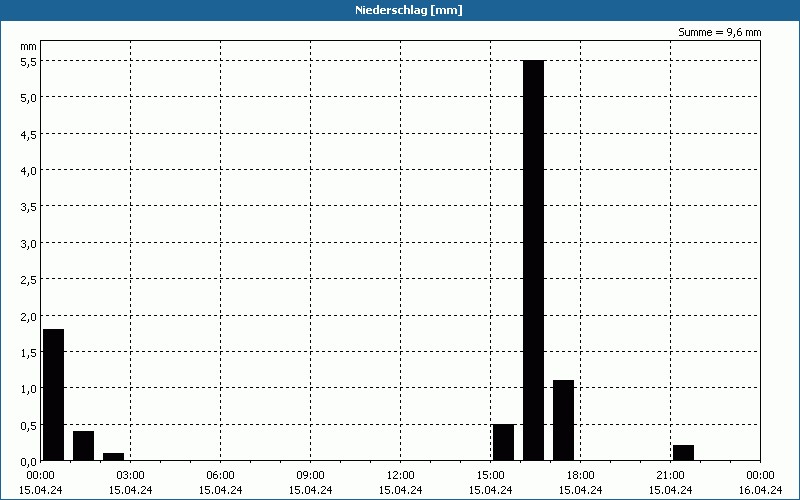
Task: Click the 4,5 y-axis value
Action: point(29,134)
